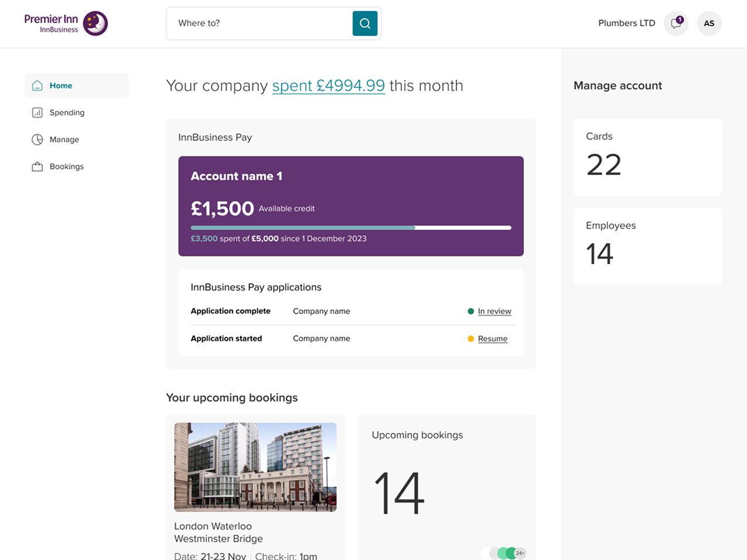Click the Premier Inn InnBusiness logo
The image size is (747, 560).
pyautogui.click(x=66, y=23)
